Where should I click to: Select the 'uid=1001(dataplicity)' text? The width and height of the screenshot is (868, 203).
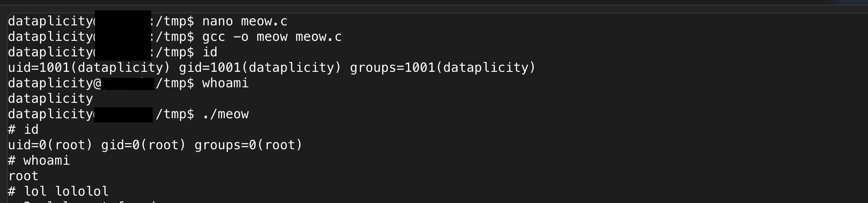90,68
